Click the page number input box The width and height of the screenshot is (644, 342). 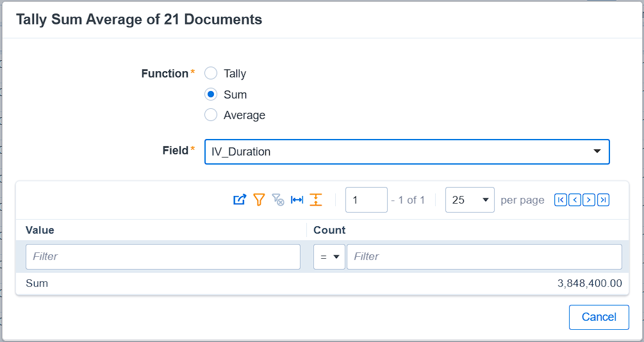[x=366, y=200]
